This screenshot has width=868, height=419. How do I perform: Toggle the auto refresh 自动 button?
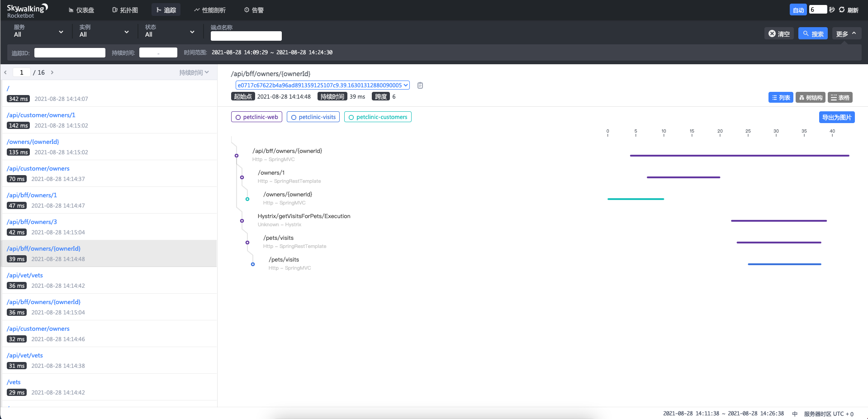[798, 10]
